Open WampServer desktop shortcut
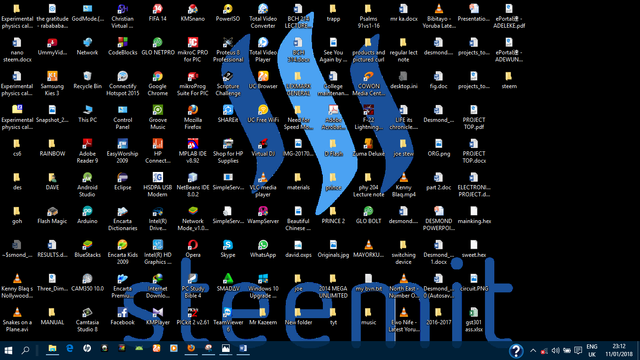The height and width of the screenshot is (360, 640). coord(263,215)
